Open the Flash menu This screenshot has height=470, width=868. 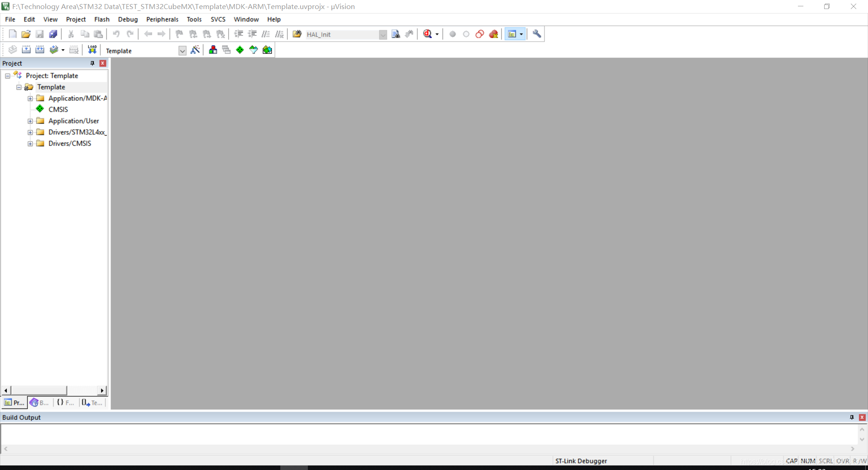pos(102,19)
